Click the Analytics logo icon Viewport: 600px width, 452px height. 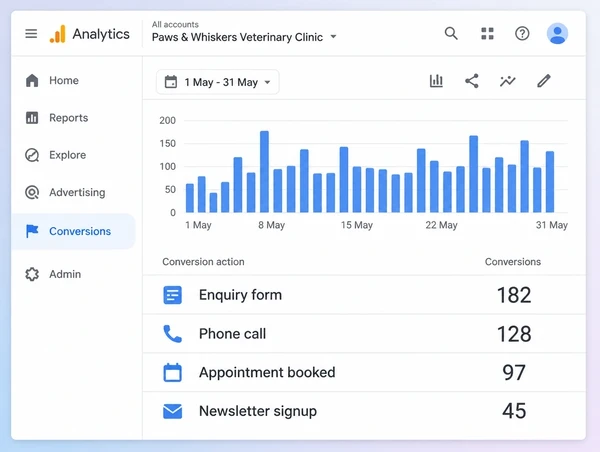tap(58, 34)
